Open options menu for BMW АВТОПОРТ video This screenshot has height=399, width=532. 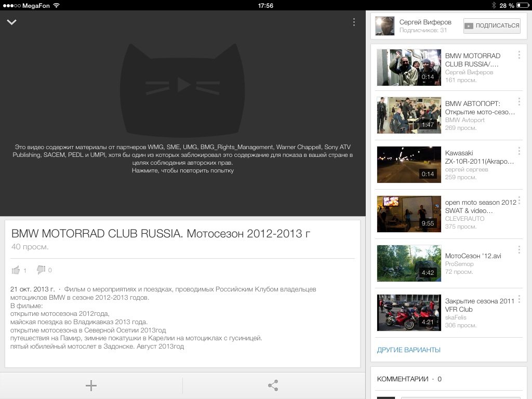[x=518, y=103]
